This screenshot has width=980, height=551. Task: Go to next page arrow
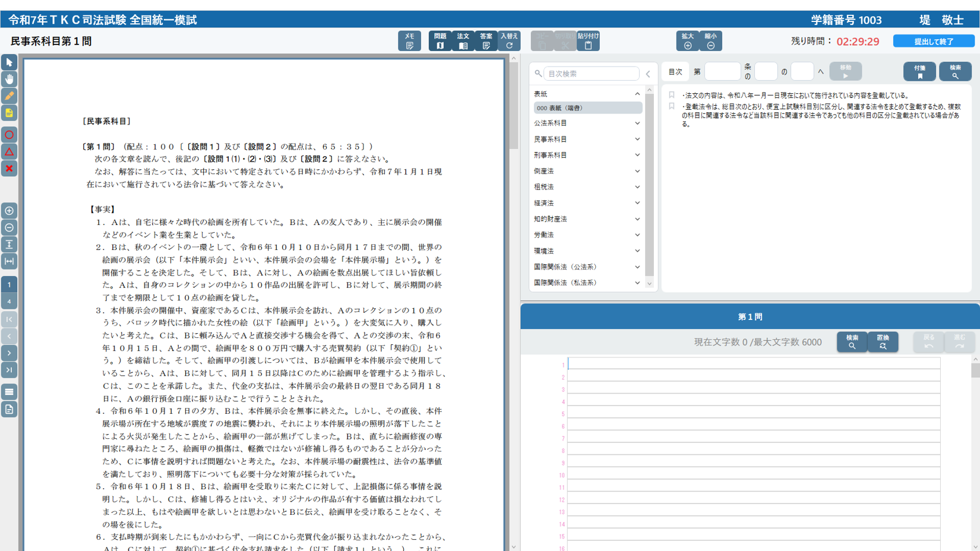tap(9, 353)
